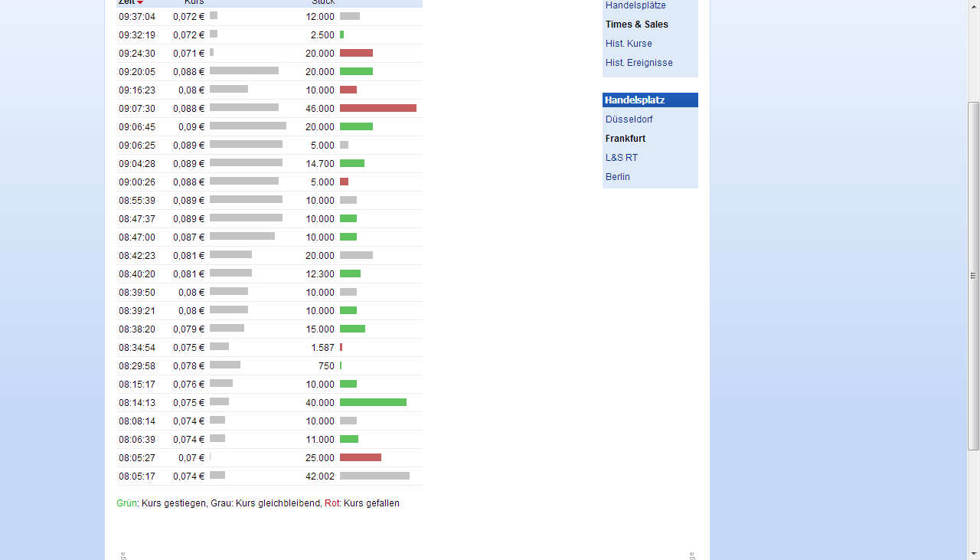Image resolution: width=980 pixels, height=560 pixels.
Task: Select the 08:42:23 trade time
Action: pos(137,256)
